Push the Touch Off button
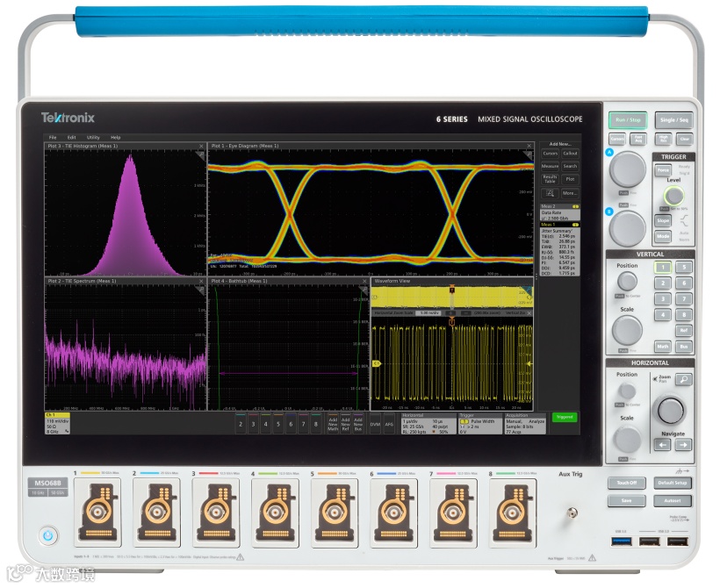The width and height of the screenshot is (720, 588). [627, 483]
